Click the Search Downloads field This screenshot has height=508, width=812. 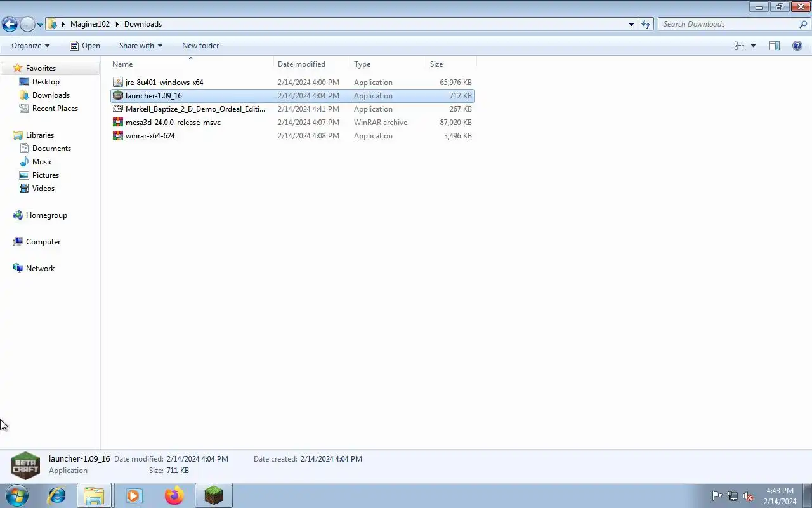point(729,24)
